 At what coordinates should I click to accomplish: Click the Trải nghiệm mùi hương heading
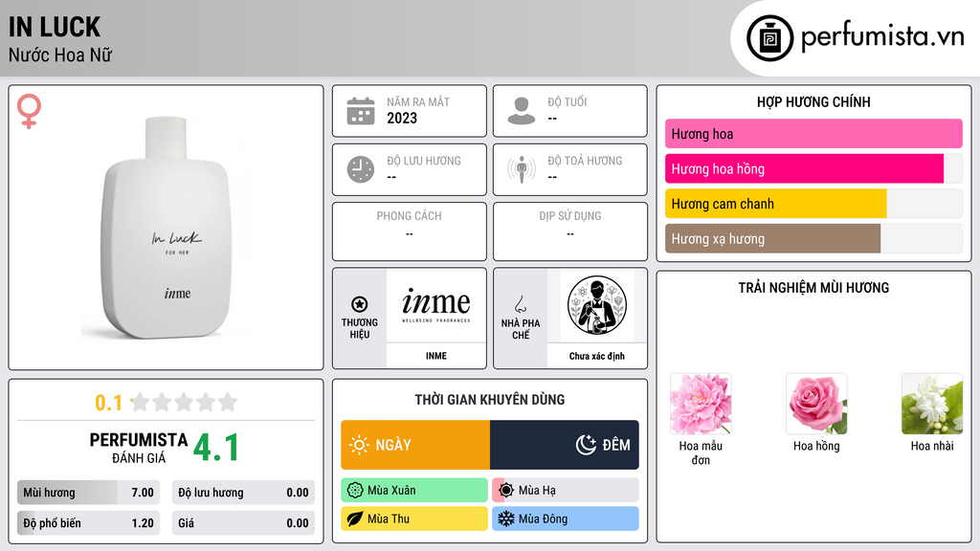pos(813,288)
